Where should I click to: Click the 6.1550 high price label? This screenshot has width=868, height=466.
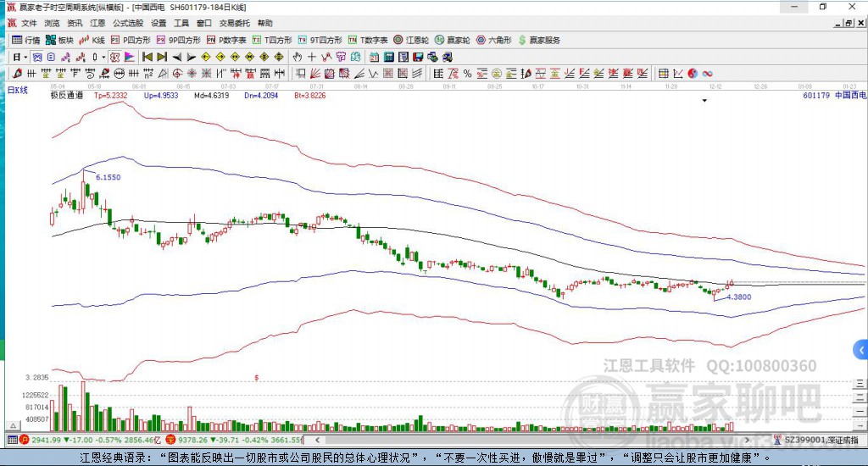point(108,177)
